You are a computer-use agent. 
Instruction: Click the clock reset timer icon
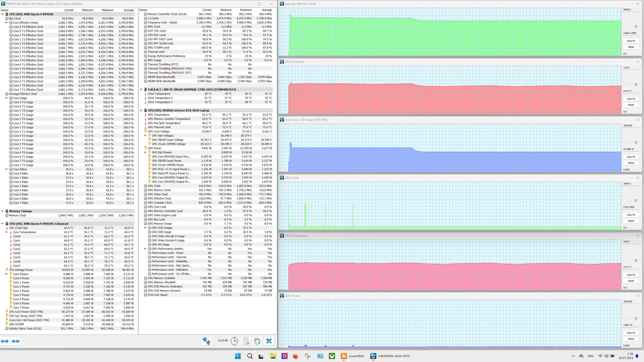pos(234,341)
